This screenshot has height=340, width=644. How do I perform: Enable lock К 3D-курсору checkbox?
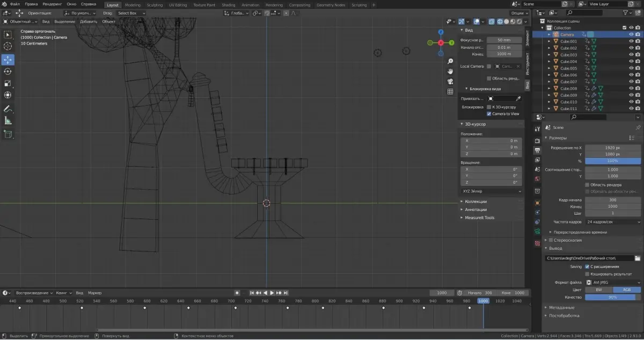pyautogui.click(x=489, y=107)
